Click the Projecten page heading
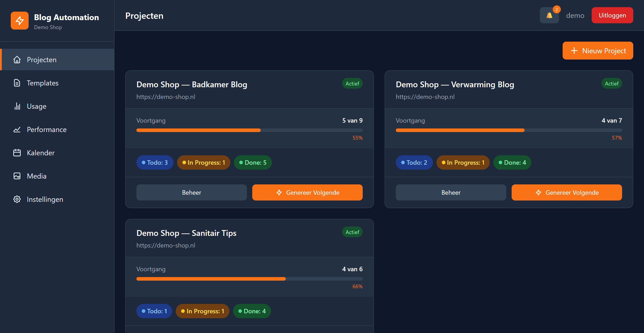This screenshot has width=644, height=333. [144, 16]
